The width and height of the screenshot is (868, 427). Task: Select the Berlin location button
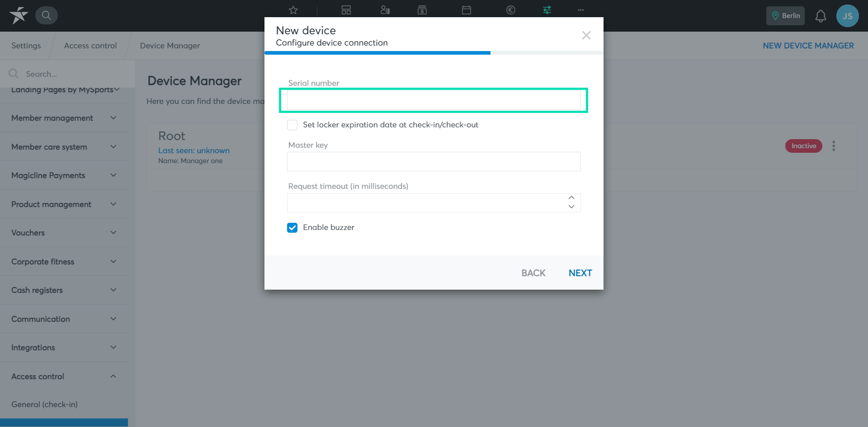click(x=785, y=16)
